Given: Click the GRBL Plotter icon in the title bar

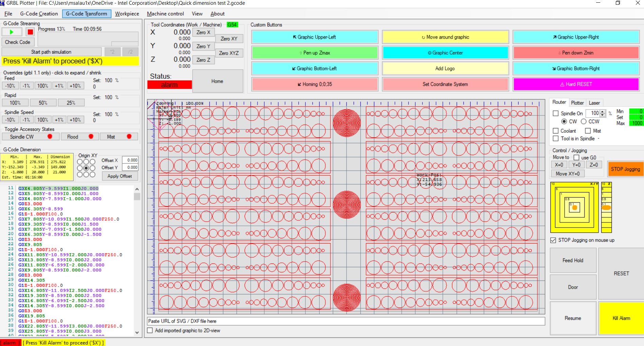Looking at the screenshot, I should click(3, 3).
